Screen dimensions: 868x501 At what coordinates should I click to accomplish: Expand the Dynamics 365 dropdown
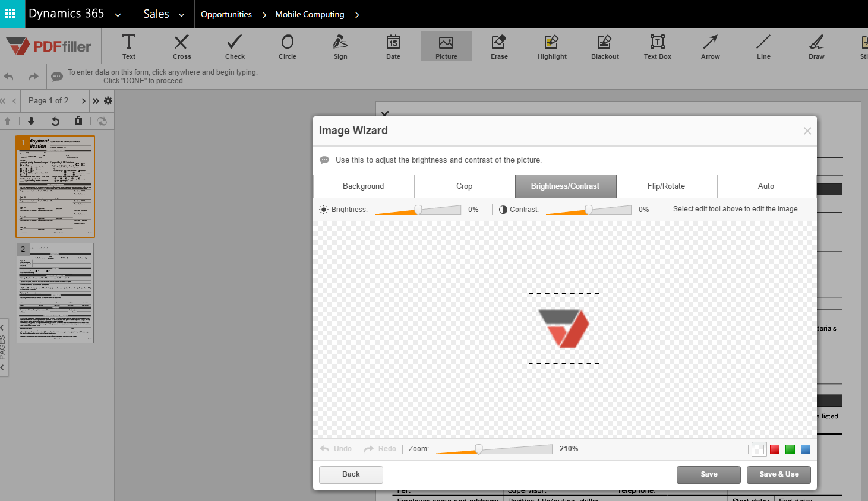click(118, 15)
